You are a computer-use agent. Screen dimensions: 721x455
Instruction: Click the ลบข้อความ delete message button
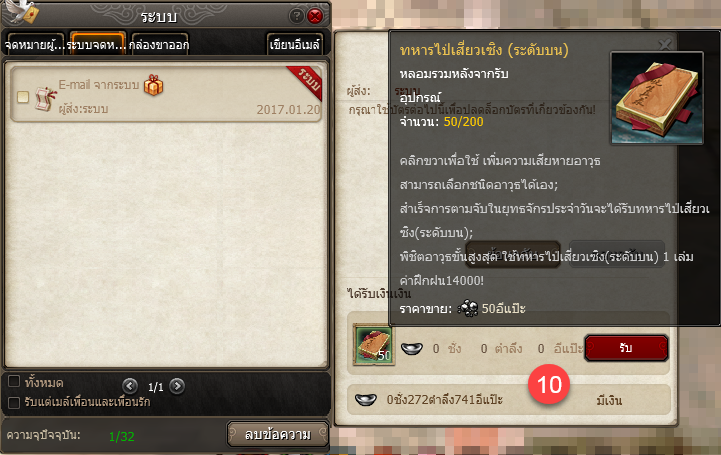(278, 434)
